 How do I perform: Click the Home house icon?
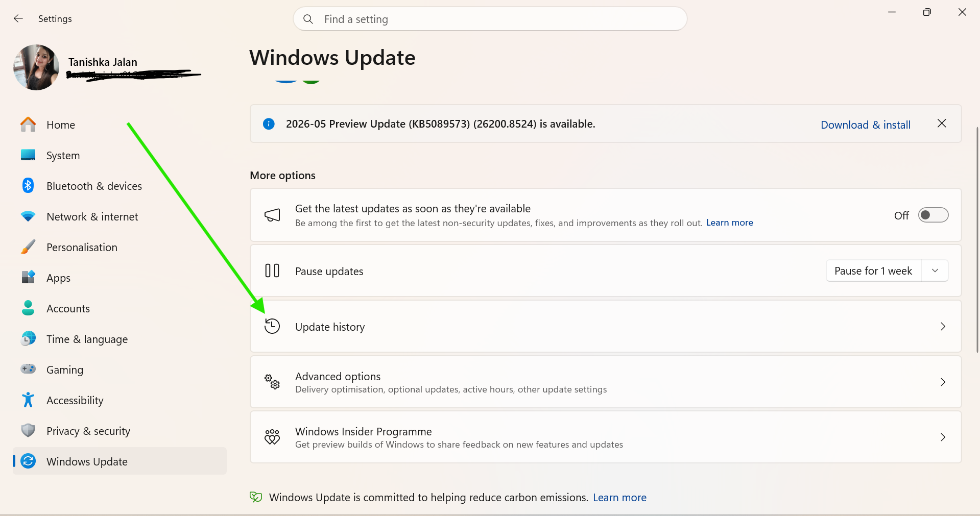coord(28,125)
